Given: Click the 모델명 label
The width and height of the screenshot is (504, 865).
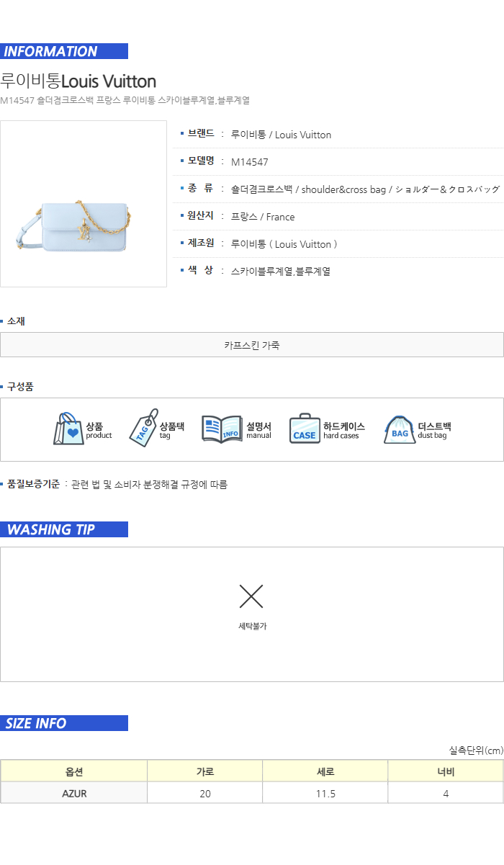Looking at the screenshot, I should tap(201, 161).
